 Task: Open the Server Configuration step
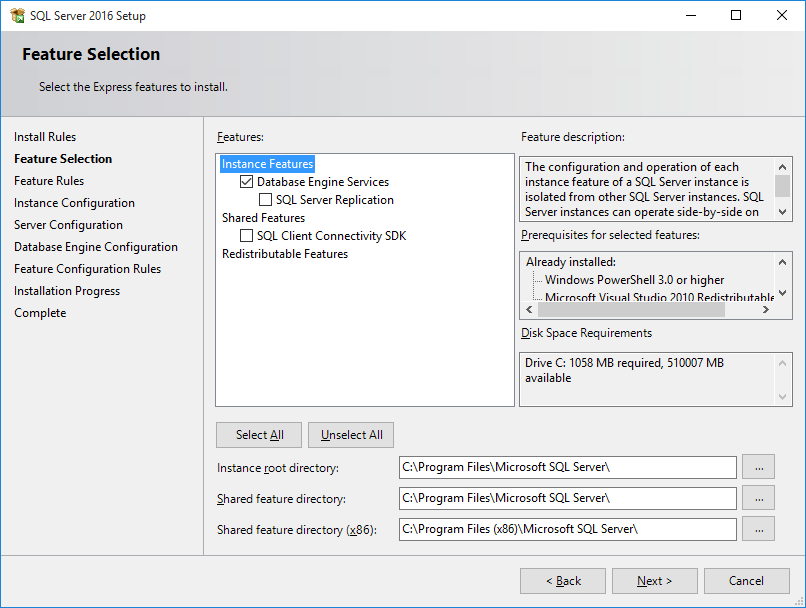coord(68,224)
